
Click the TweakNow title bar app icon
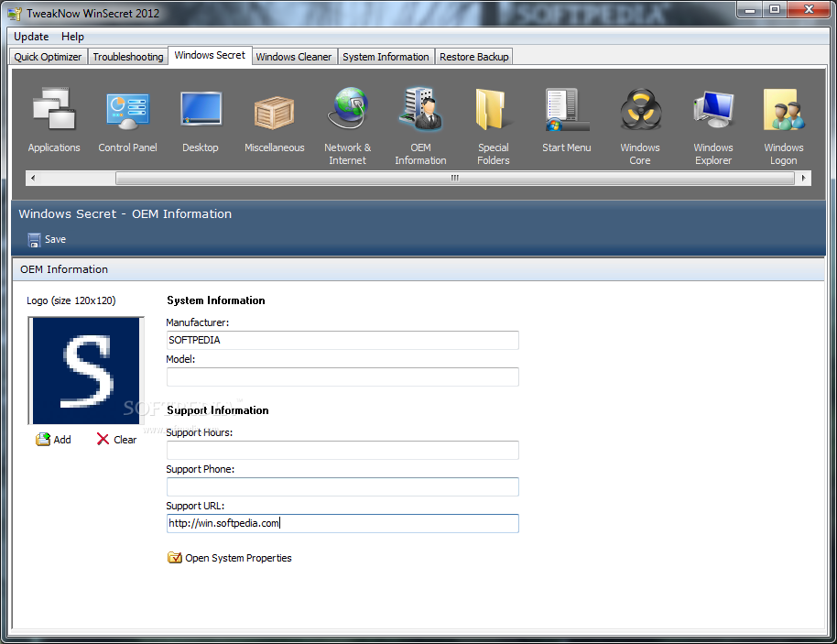(x=15, y=14)
